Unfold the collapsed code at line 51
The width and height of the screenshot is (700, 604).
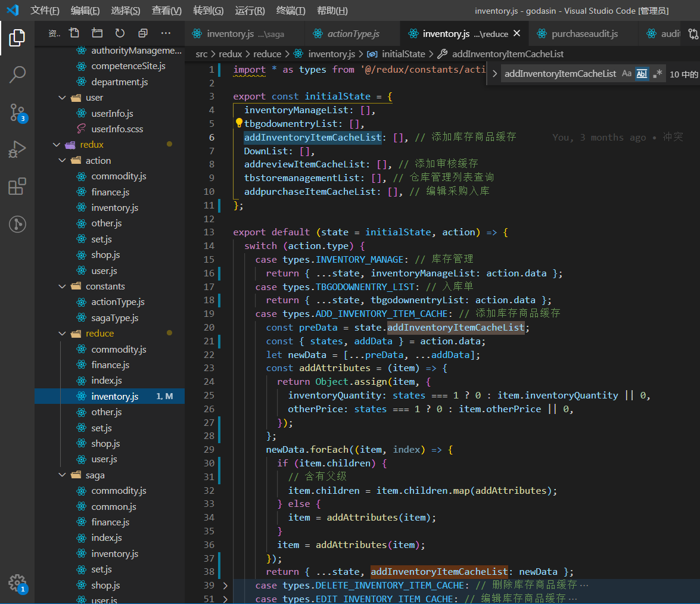(x=225, y=599)
